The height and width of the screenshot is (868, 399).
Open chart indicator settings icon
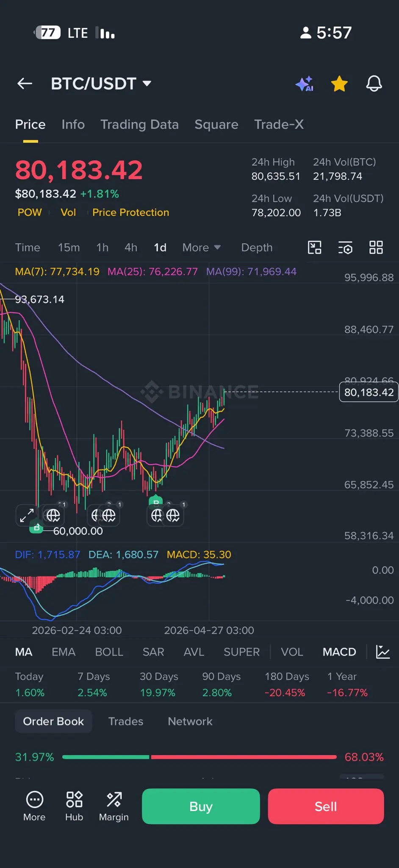pos(345,248)
